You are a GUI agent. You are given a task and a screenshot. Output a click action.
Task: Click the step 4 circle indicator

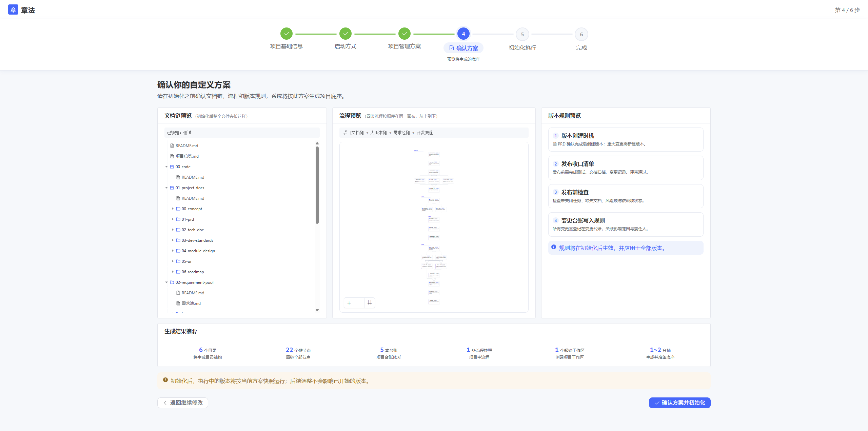tap(463, 34)
